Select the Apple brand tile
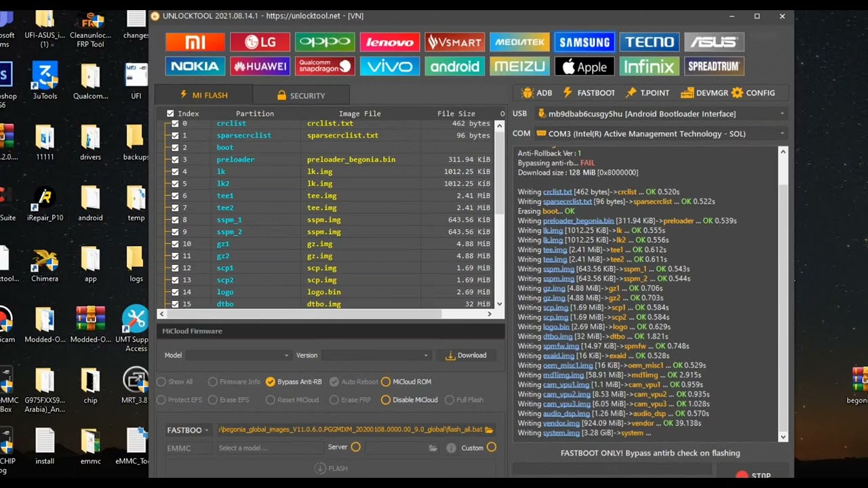This screenshot has height=488, width=868. pos(585,66)
